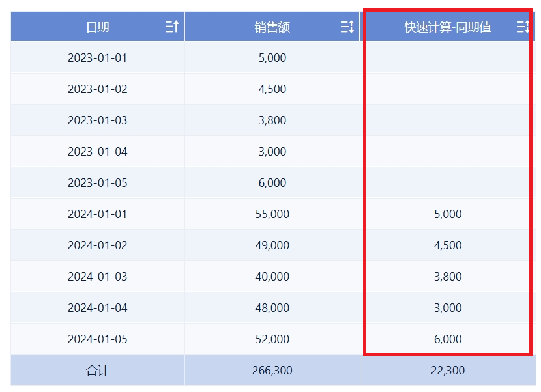Select the 销售额 column header

[272, 27]
